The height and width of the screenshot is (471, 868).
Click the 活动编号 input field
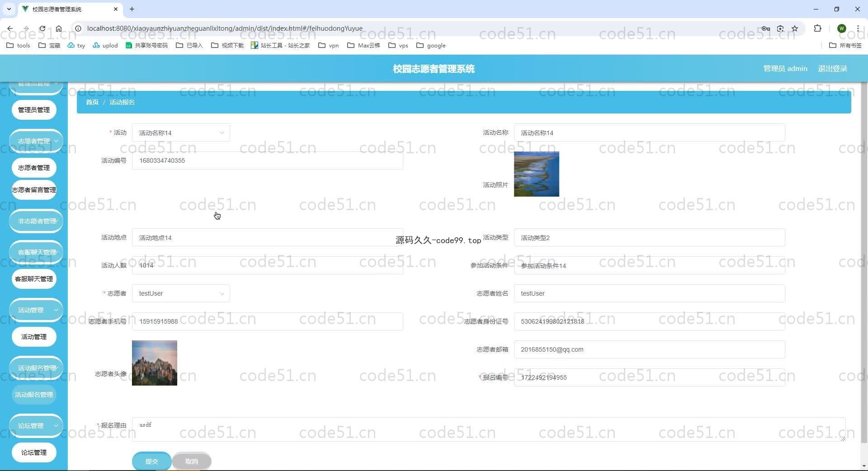pyautogui.click(x=267, y=160)
